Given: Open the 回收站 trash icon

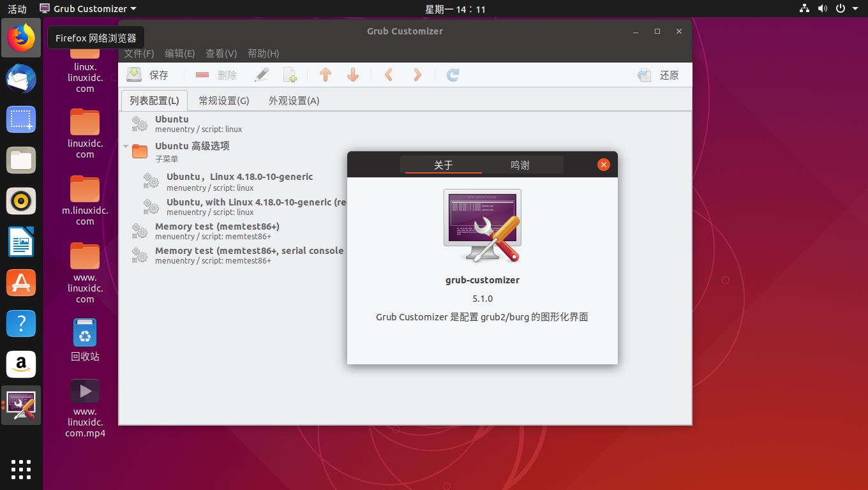Looking at the screenshot, I should point(85,339).
